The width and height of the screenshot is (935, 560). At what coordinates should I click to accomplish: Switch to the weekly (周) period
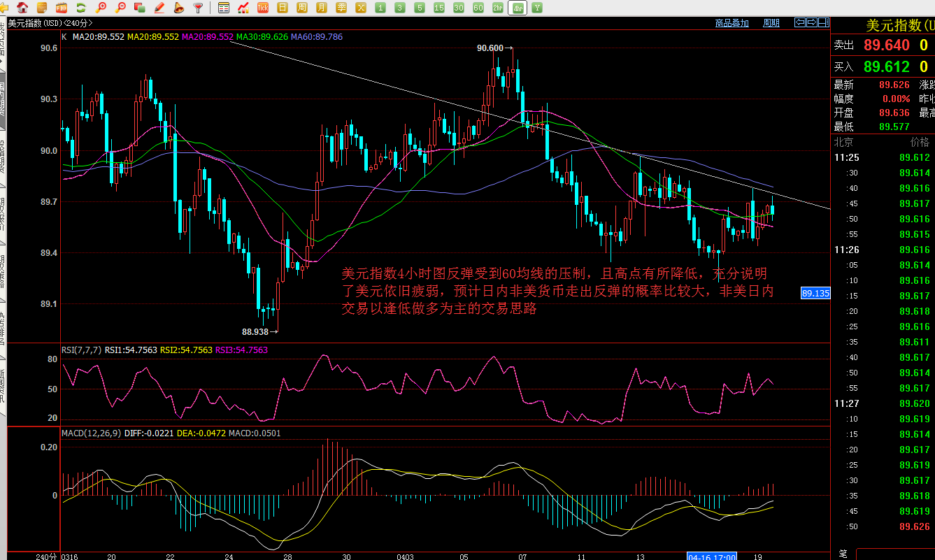click(301, 8)
